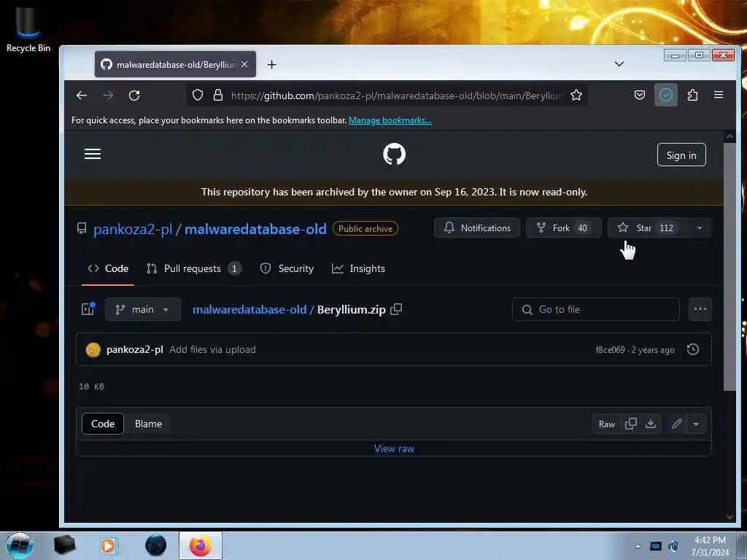747x560 pixels.
Task: Open the blue checkmark extension button
Action: (666, 96)
